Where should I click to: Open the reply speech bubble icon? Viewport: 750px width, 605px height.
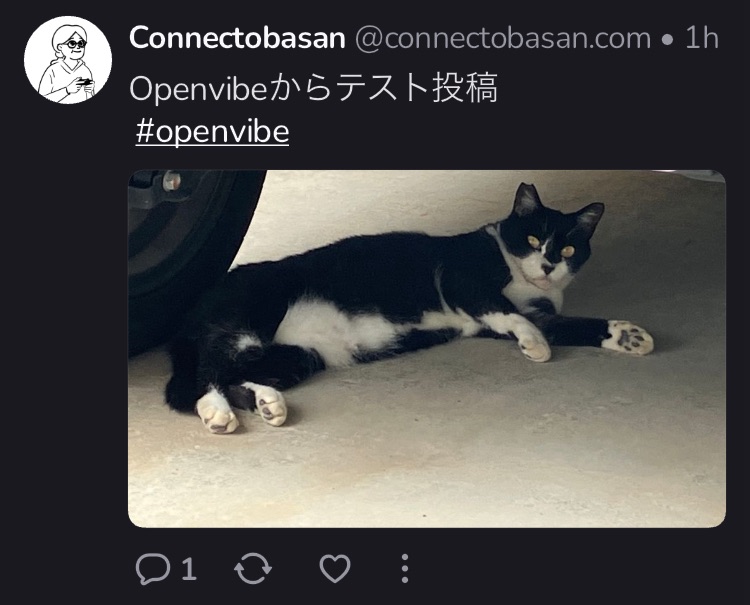click(x=153, y=569)
